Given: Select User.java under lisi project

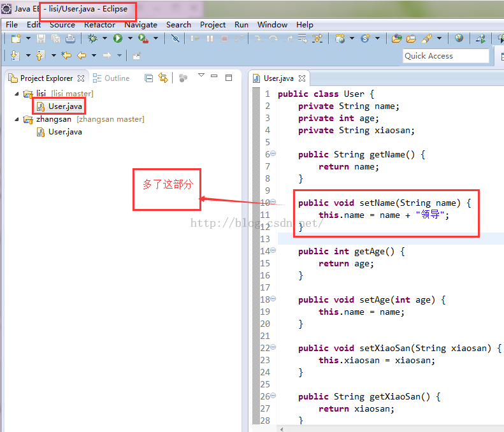Looking at the screenshot, I should coord(59,106).
